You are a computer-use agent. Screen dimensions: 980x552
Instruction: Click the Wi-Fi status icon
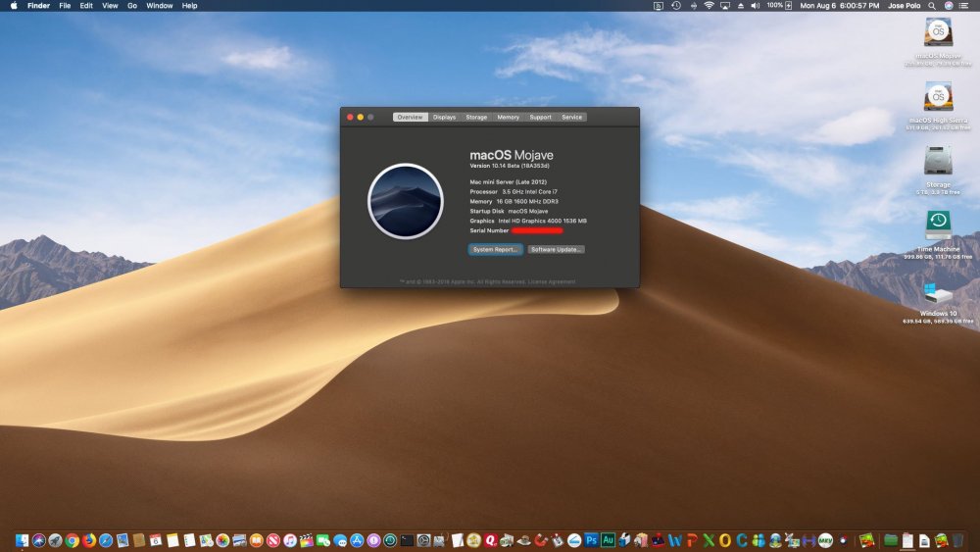[709, 6]
